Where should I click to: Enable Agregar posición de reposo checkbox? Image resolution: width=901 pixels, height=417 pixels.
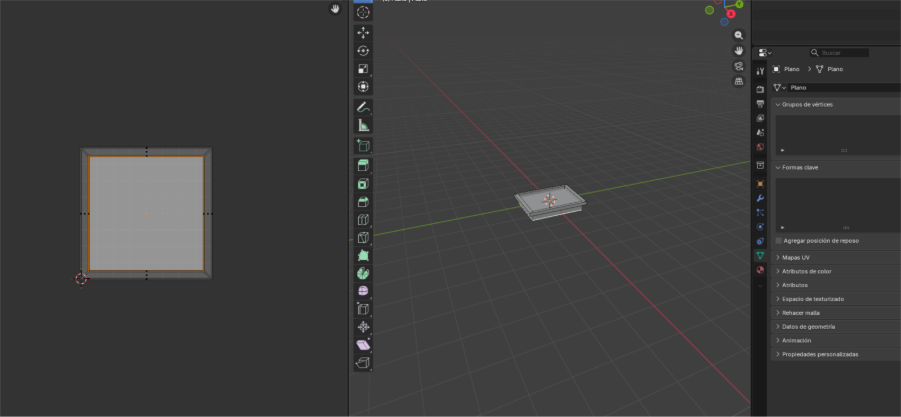(779, 241)
